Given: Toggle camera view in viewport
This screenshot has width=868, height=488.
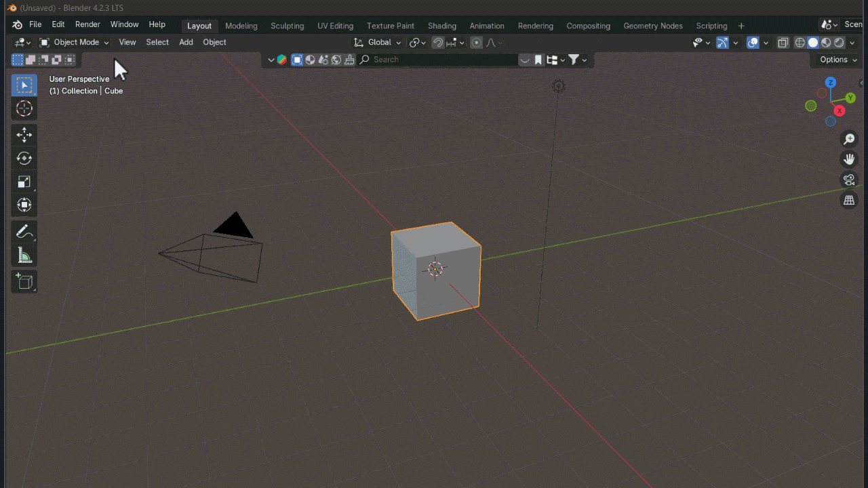Looking at the screenshot, I should click(x=849, y=180).
